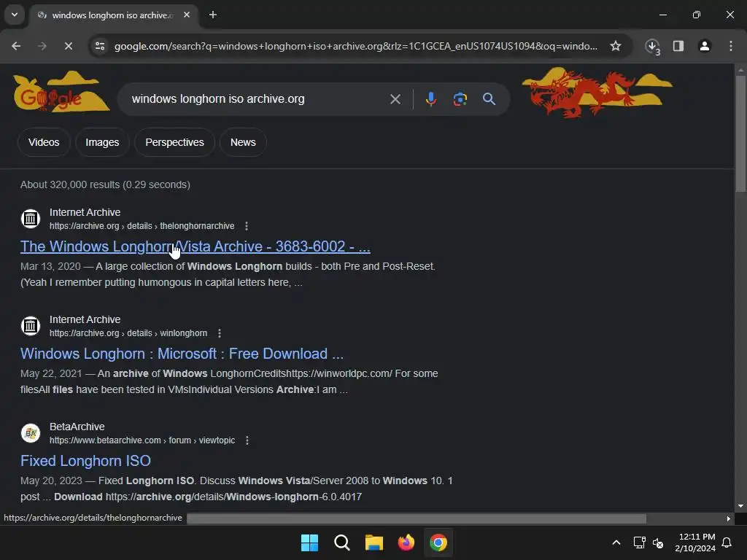The width and height of the screenshot is (747, 560).
Task: Click the forward navigation arrow
Action: [x=42, y=46]
